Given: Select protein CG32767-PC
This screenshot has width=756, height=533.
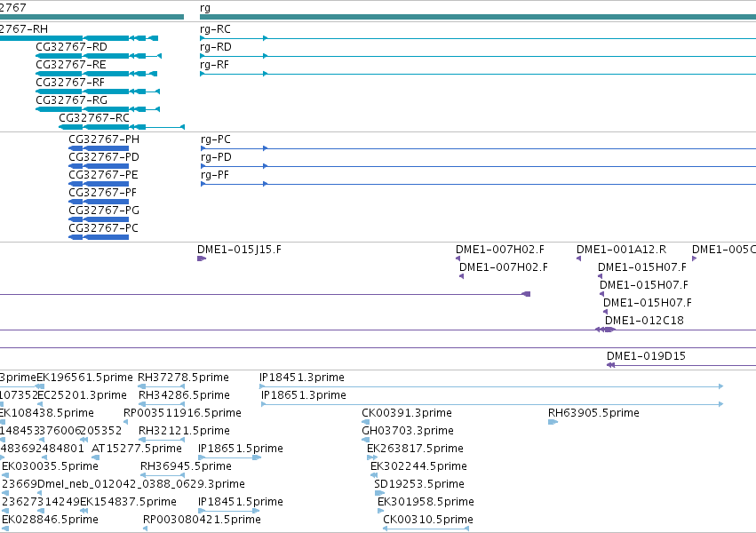Looking at the screenshot, I should (x=99, y=237).
